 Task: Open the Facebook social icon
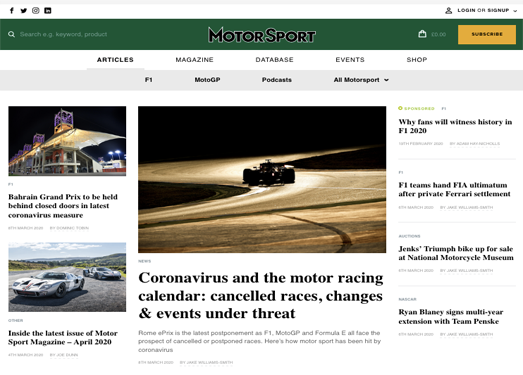point(12,10)
